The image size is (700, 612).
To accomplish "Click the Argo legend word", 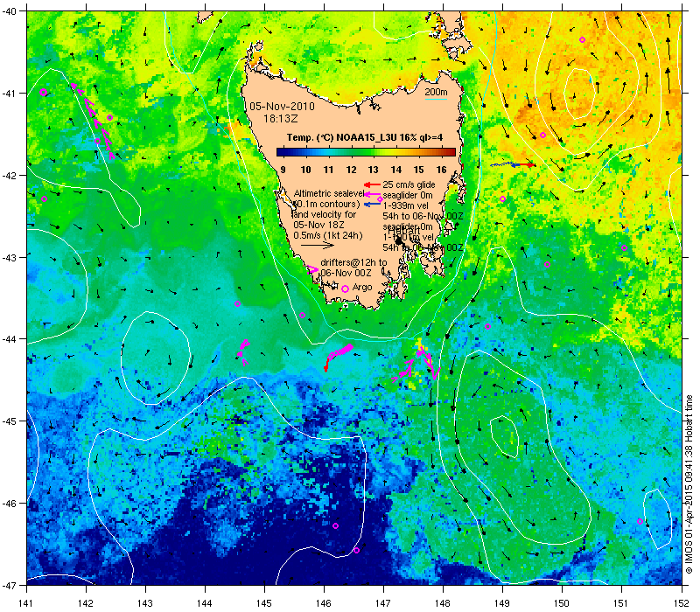I will coord(362,288).
